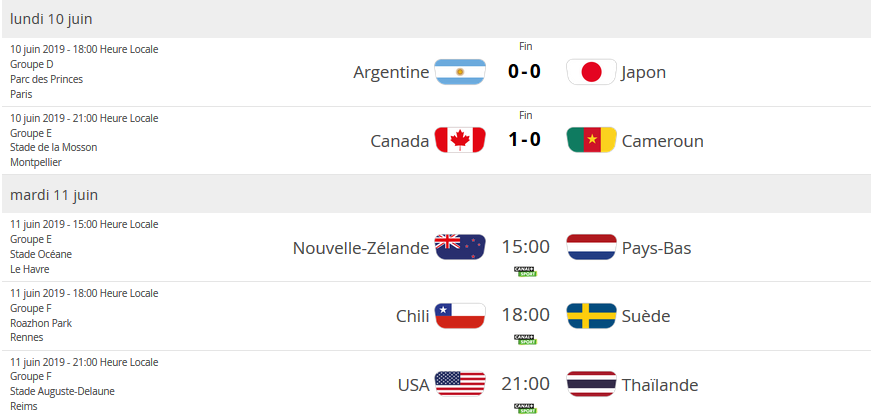
Task: Click the Cameroon flag icon
Action: click(591, 140)
